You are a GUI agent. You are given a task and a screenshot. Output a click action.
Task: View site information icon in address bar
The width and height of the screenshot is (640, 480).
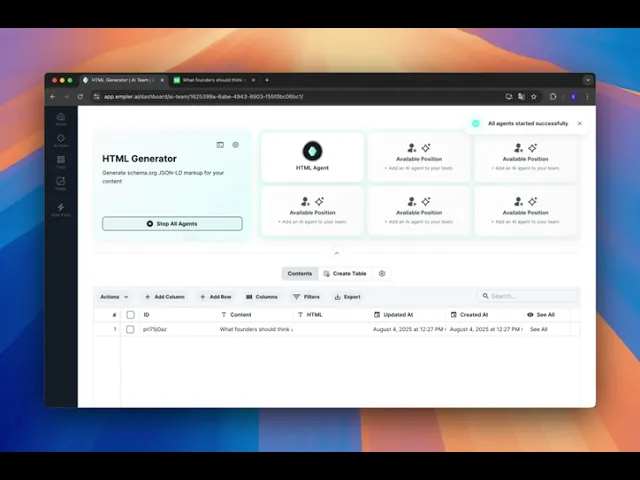click(96, 97)
